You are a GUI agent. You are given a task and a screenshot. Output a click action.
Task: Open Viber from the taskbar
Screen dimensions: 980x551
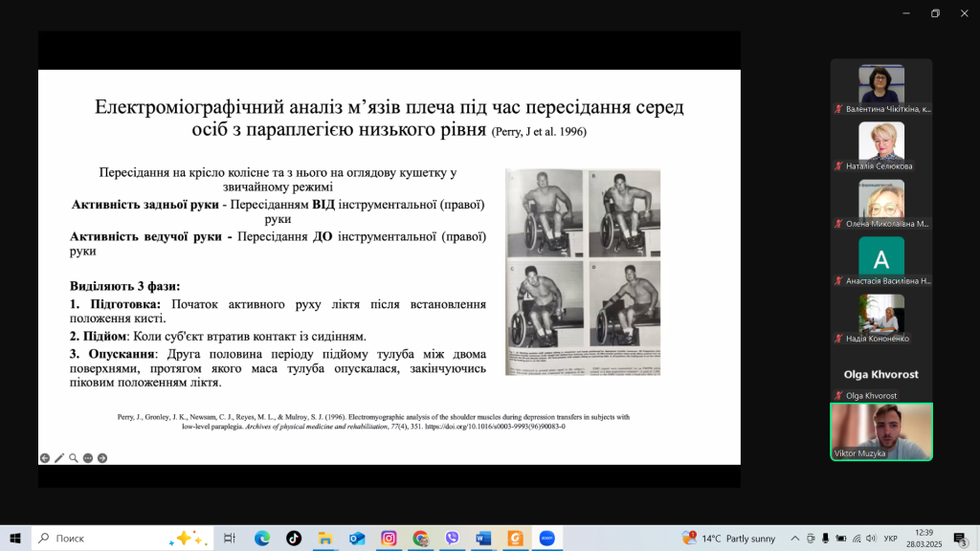tap(452, 538)
